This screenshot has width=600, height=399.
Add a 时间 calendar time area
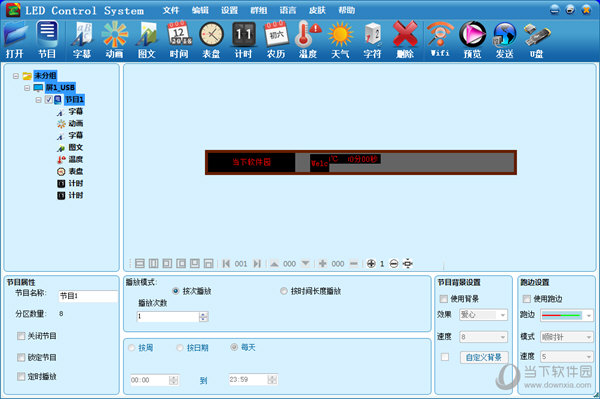(179, 40)
